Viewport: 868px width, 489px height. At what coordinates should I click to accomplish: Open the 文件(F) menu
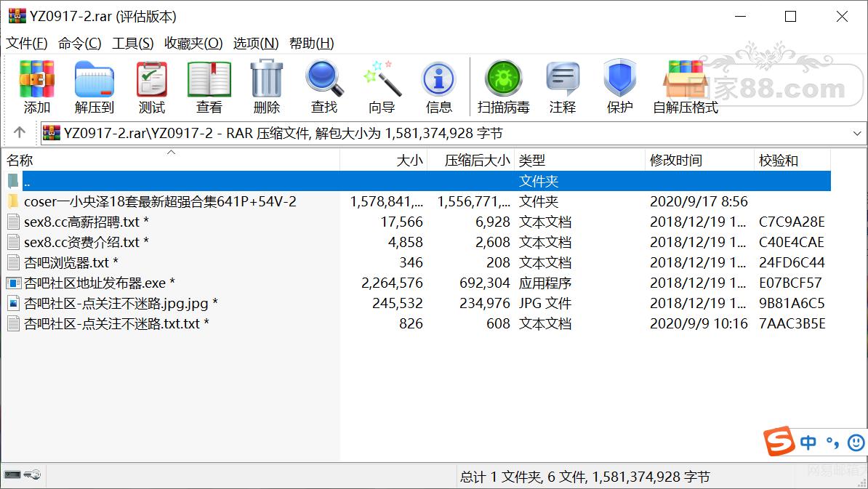(27, 43)
